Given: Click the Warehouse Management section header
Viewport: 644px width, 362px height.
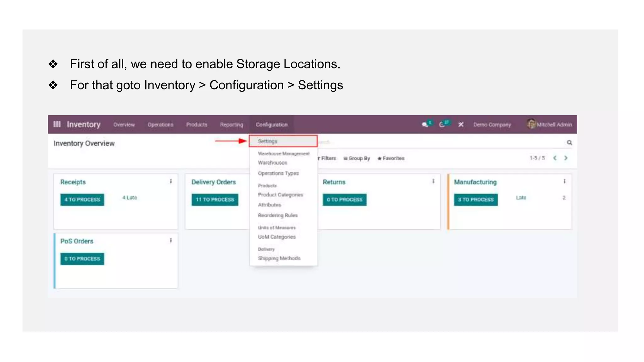Looking at the screenshot, I should pyautogui.click(x=284, y=154).
